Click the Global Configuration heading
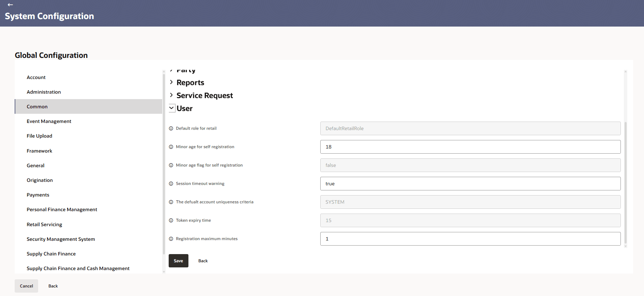This screenshot has height=296, width=644. 51,55
